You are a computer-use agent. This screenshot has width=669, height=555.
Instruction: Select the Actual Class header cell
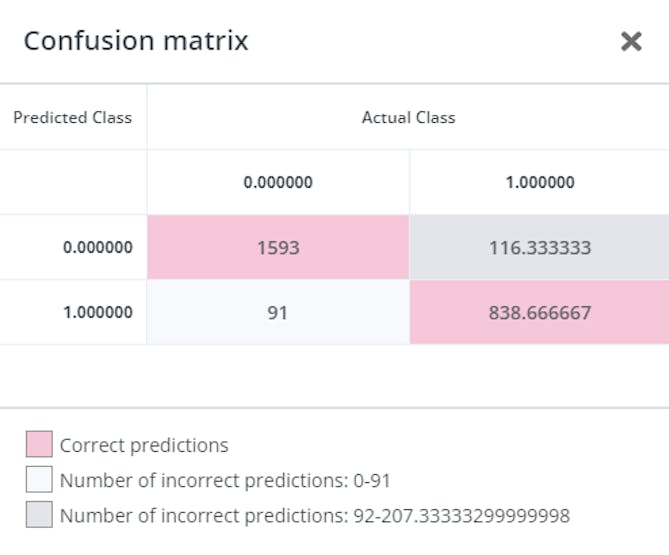coord(408,117)
